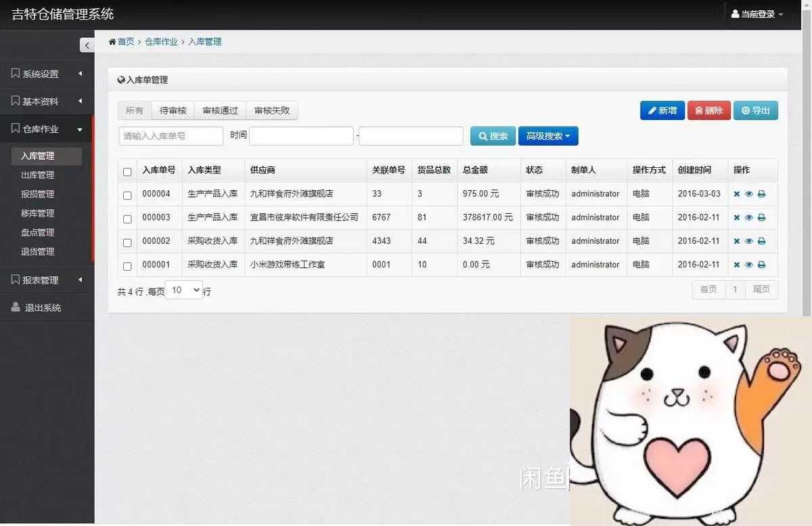Print entry 000001 with printer icon
Screen dimensions: 812x526
click(x=761, y=265)
